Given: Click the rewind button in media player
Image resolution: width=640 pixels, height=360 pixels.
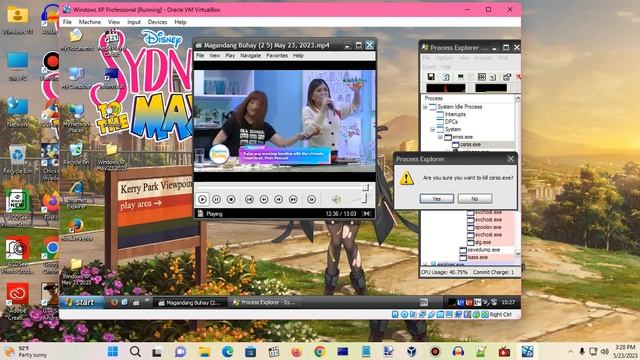Looking at the screenshot, I should (x=264, y=199).
